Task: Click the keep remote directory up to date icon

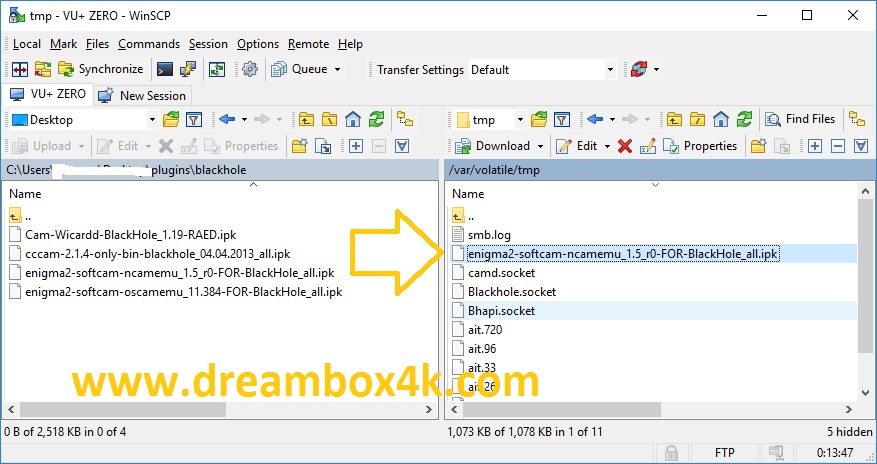Action: click(x=217, y=69)
